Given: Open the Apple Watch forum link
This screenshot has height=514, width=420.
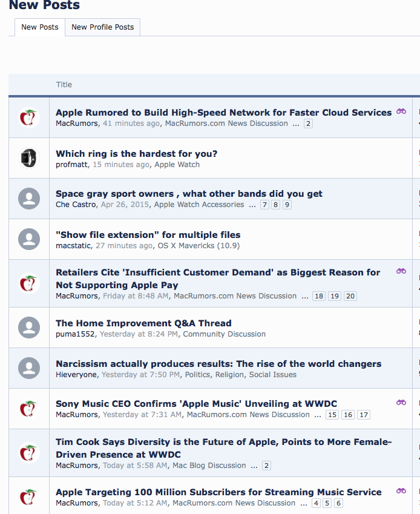Looking at the screenshot, I should (x=177, y=165).
